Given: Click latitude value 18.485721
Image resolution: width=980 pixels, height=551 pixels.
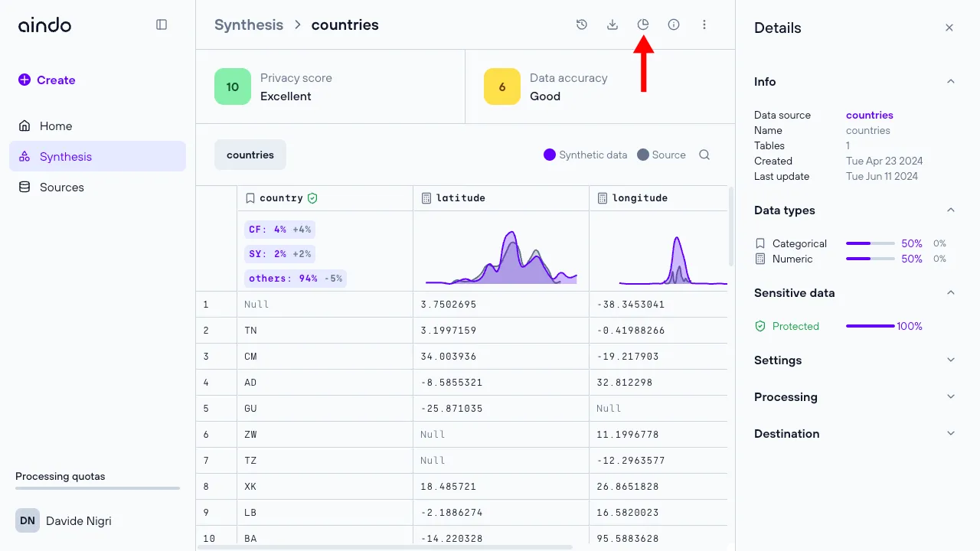Looking at the screenshot, I should click(x=501, y=487).
